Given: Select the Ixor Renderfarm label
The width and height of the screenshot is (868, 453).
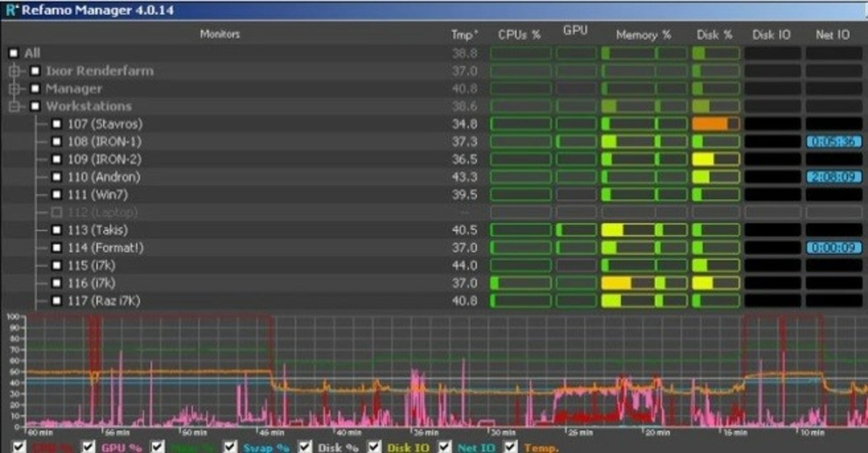Looking at the screenshot, I should [x=100, y=71].
